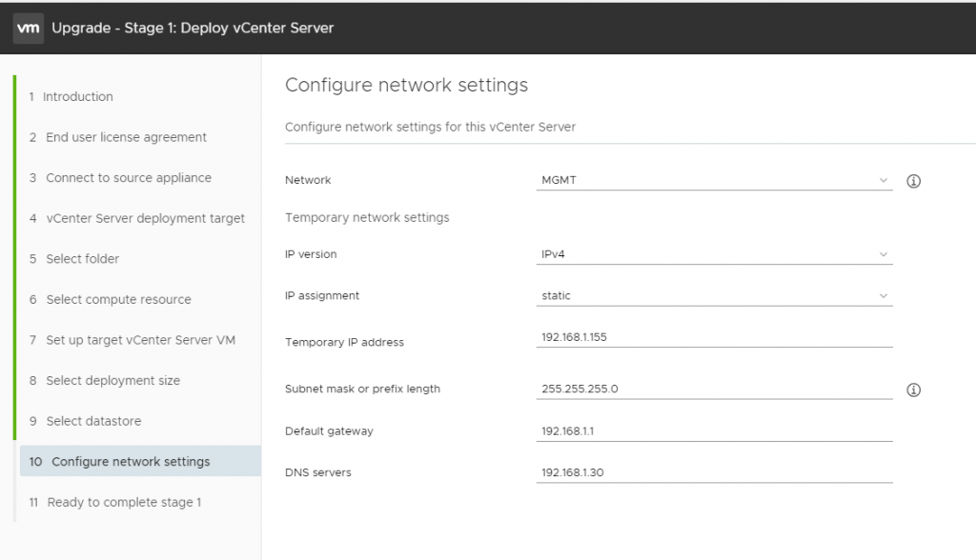
Task: Click the VMware vm logo icon
Action: 28,28
